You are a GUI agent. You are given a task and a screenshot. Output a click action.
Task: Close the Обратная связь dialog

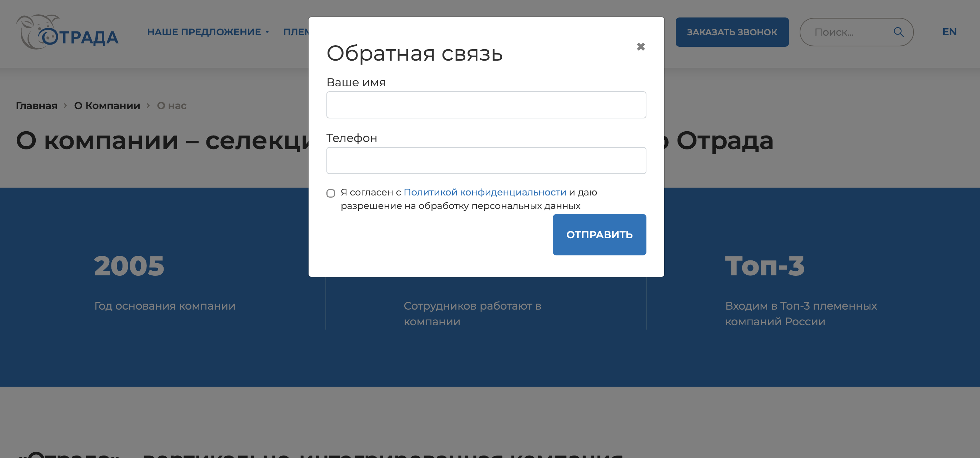tap(641, 47)
